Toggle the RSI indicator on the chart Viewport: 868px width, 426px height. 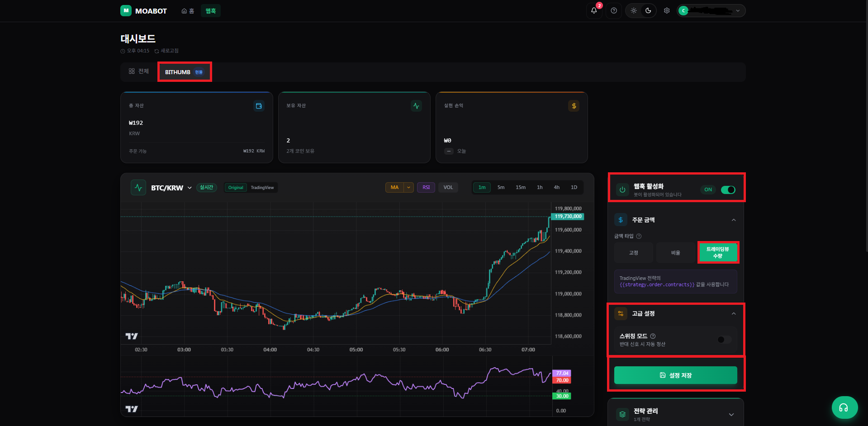tap(426, 187)
